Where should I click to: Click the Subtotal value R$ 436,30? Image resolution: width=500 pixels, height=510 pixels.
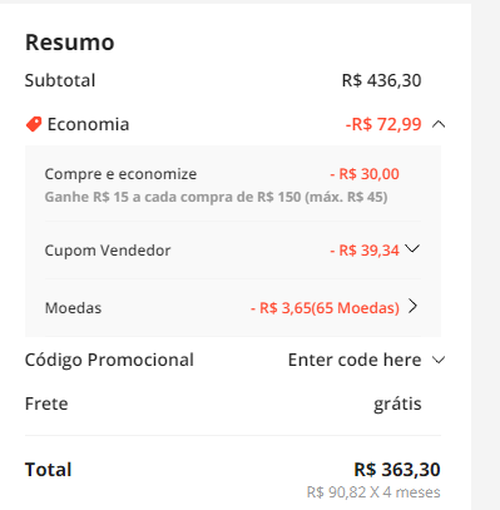click(382, 81)
